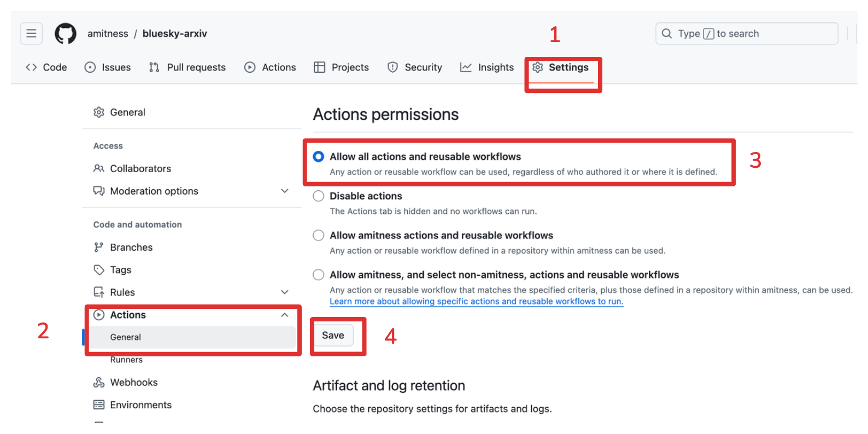The height and width of the screenshot is (434, 868).
Task: Click the Webhooks icon in sidebar
Action: (x=99, y=382)
